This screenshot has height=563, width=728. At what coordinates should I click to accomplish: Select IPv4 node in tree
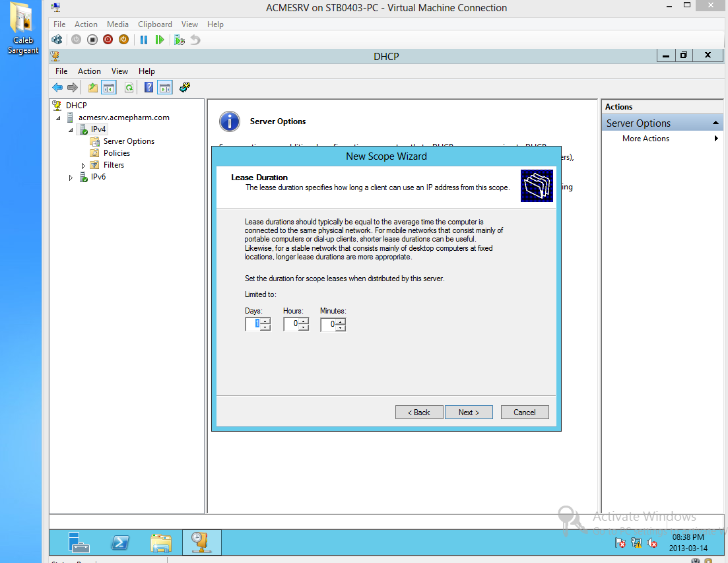point(98,129)
